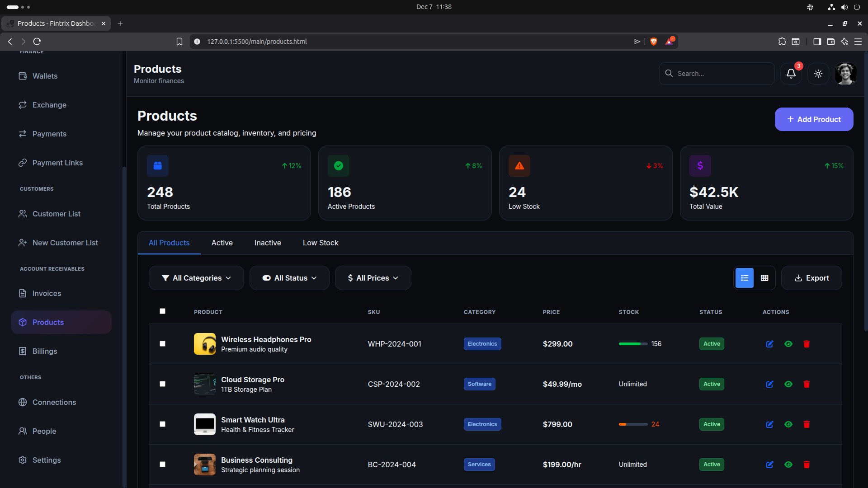Open the All Categories dropdown

point(196,278)
